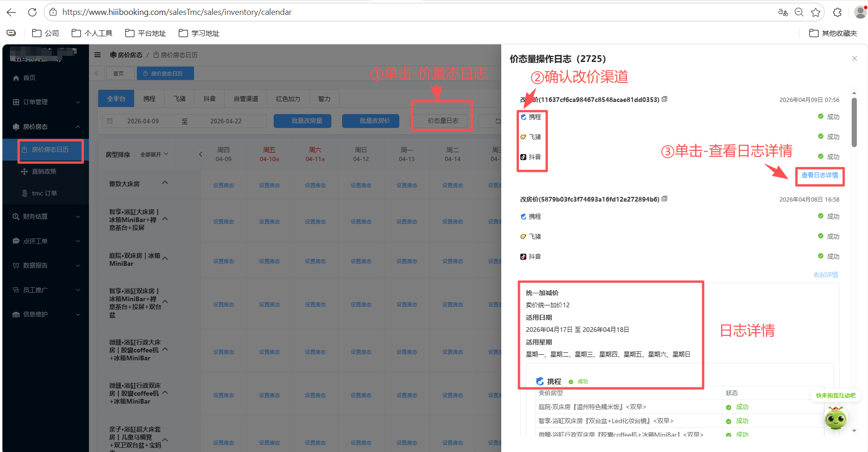
Task: Collapse the 雅致大床房 room type section
Action: [x=165, y=182]
